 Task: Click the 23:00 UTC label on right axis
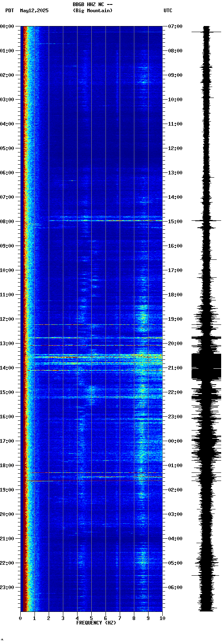[175, 417]
